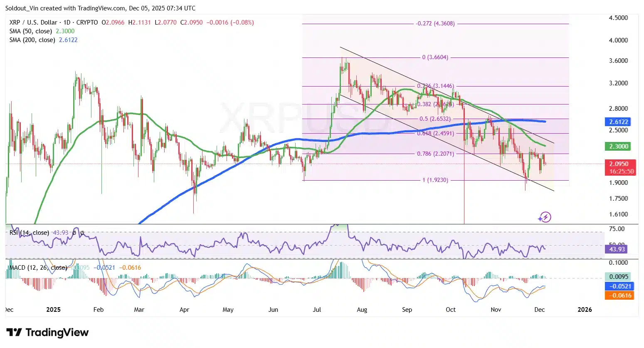Click the green 0.0095 MACD histogram label
The image size is (644, 348).
click(x=619, y=276)
